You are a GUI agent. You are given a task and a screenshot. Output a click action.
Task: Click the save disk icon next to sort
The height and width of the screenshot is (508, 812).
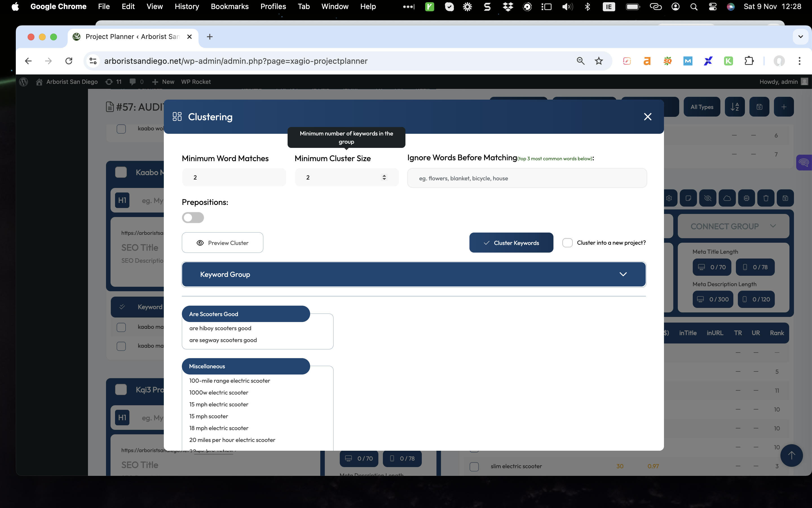(x=759, y=107)
